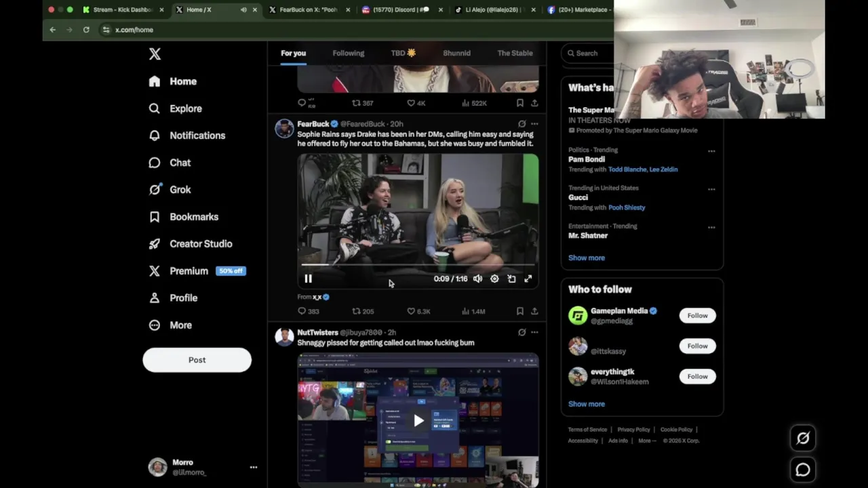This screenshot has height=488, width=868.
Task: Click the X logo above Home
Action: (155, 54)
